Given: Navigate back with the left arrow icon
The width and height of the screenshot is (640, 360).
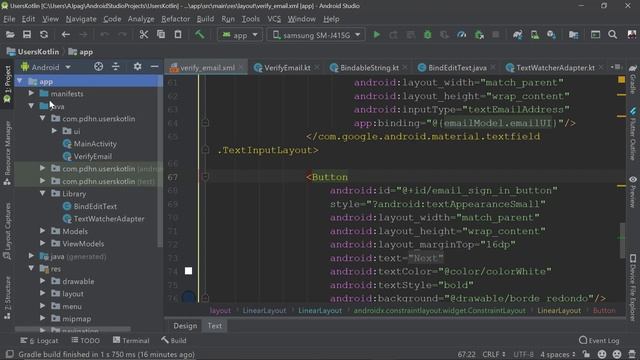Looking at the screenshot, I should click(66, 35).
